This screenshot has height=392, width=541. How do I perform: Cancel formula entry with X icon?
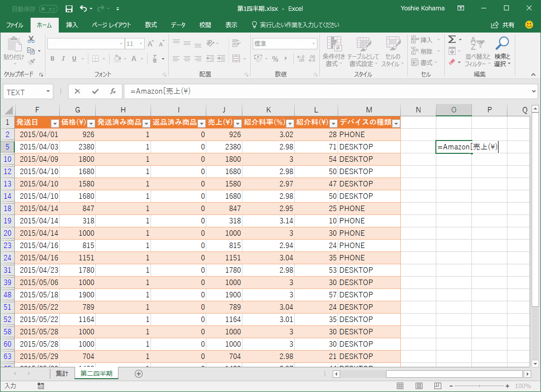(77, 92)
